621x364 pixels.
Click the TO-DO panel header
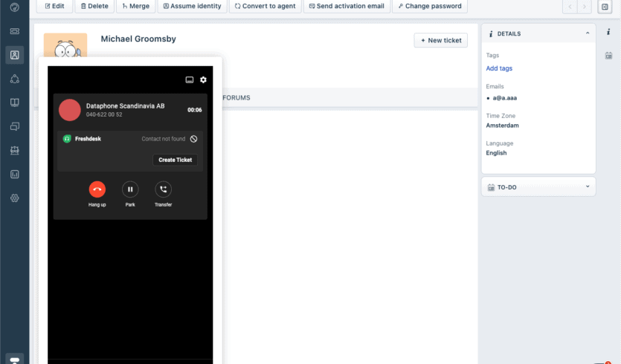pos(538,186)
